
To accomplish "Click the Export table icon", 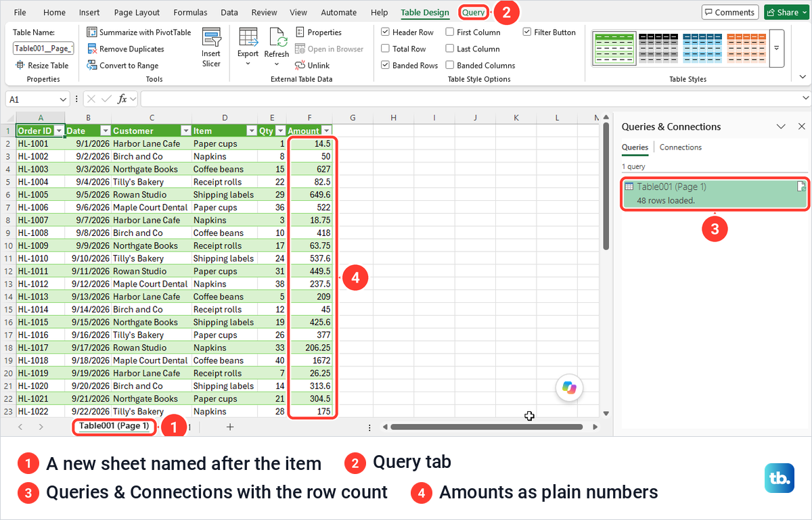I will coord(248,36).
